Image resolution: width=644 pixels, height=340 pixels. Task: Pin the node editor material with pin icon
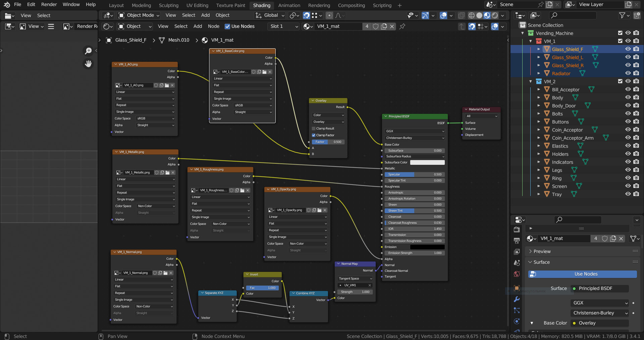pyautogui.click(x=402, y=26)
